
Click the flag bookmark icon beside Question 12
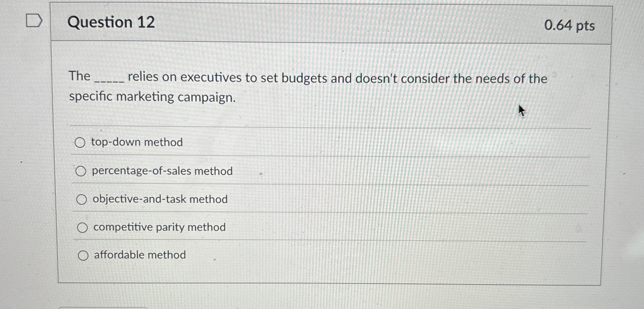pos(34,21)
